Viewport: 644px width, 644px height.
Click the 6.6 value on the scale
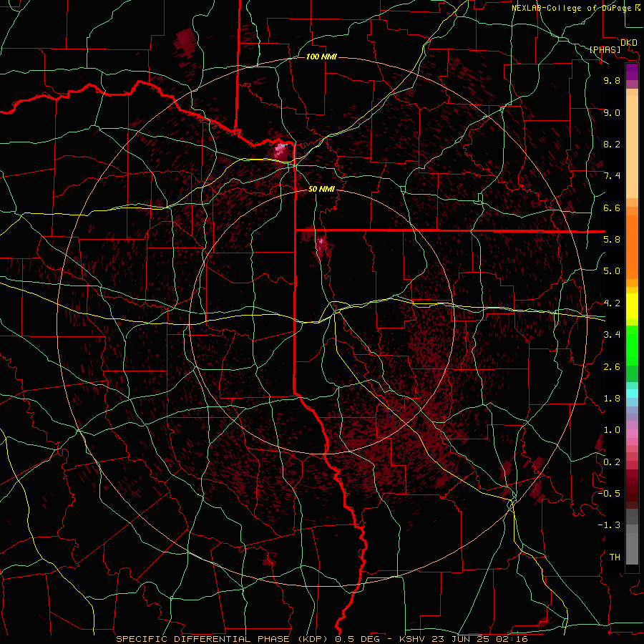[612, 208]
